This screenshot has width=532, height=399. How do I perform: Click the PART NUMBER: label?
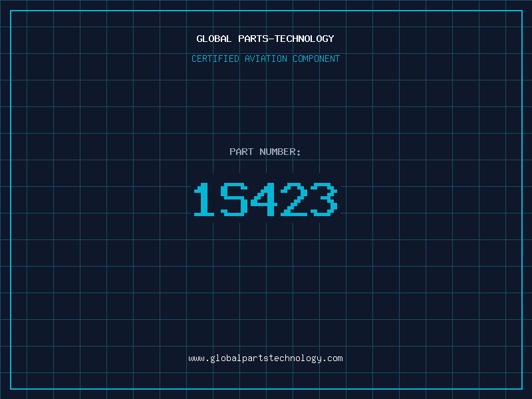click(265, 152)
